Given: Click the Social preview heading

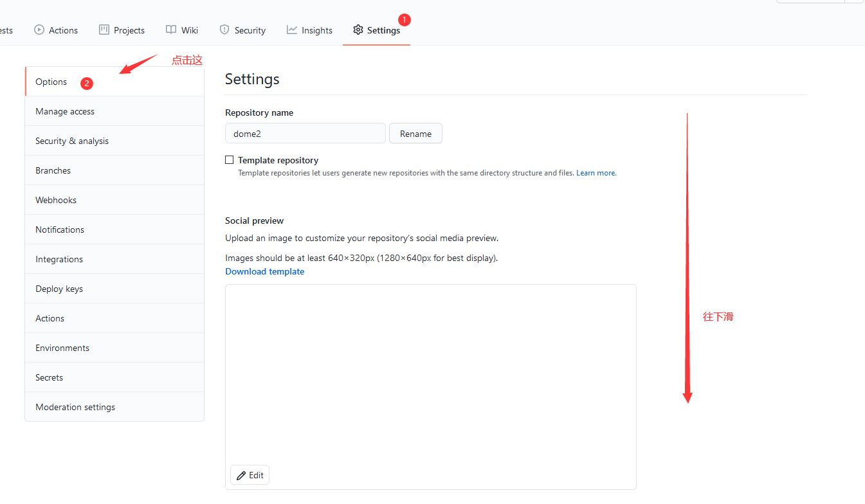Looking at the screenshot, I should pos(254,221).
